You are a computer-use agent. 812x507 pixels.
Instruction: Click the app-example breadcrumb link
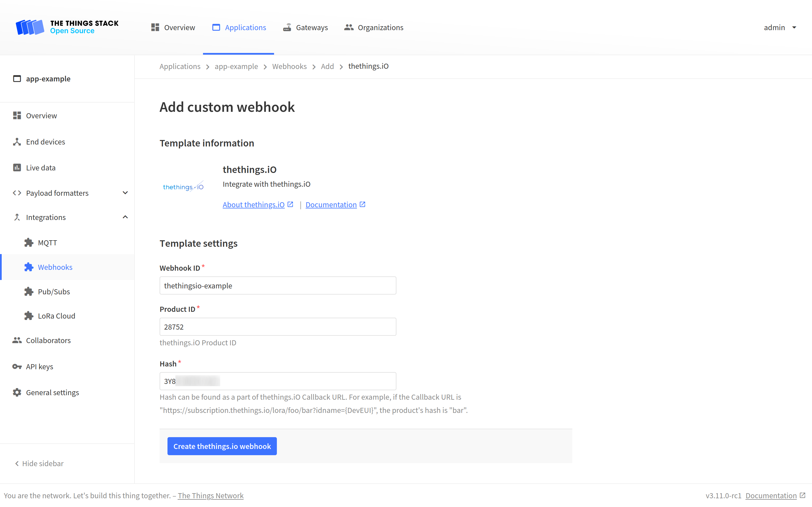pyautogui.click(x=236, y=66)
